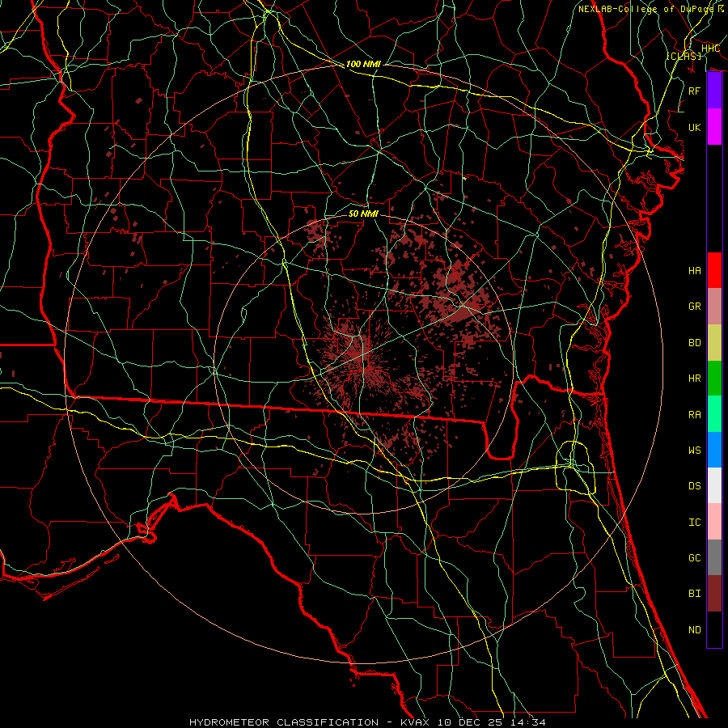Click the RF purple legend swatch

click(714, 91)
